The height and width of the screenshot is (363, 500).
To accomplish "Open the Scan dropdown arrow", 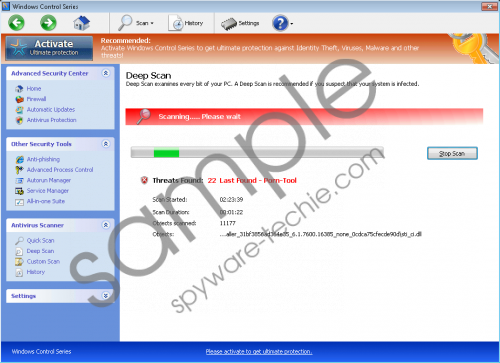I will (152, 23).
